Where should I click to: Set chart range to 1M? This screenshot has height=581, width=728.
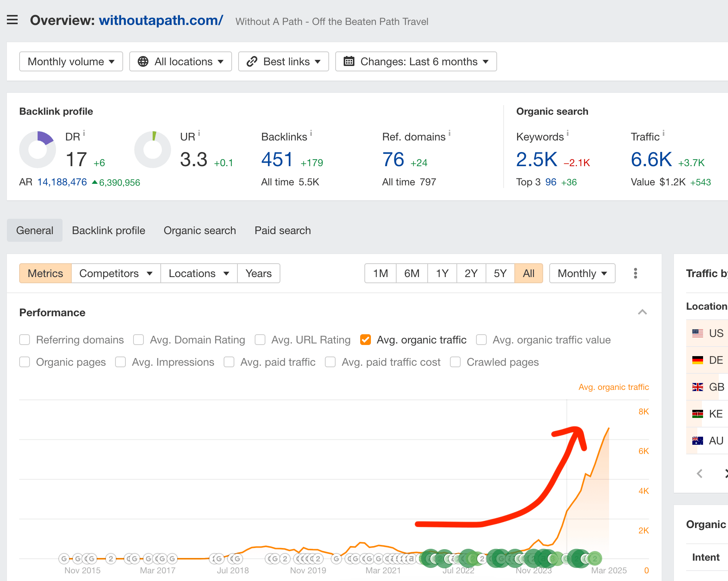(x=380, y=273)
